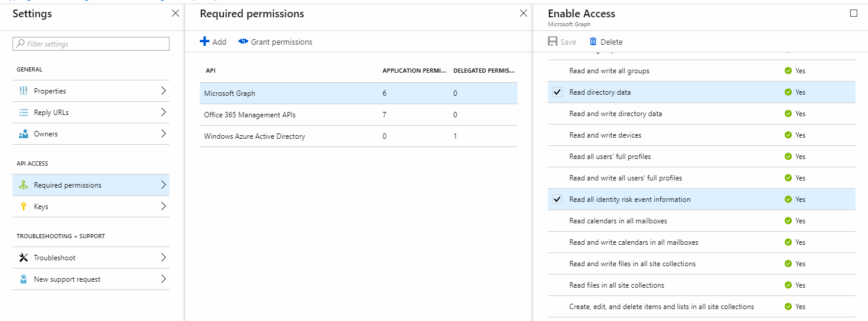Click the Keys yellow key icon
The height and width of the screenshot is (321, 868).
point(24,207)
